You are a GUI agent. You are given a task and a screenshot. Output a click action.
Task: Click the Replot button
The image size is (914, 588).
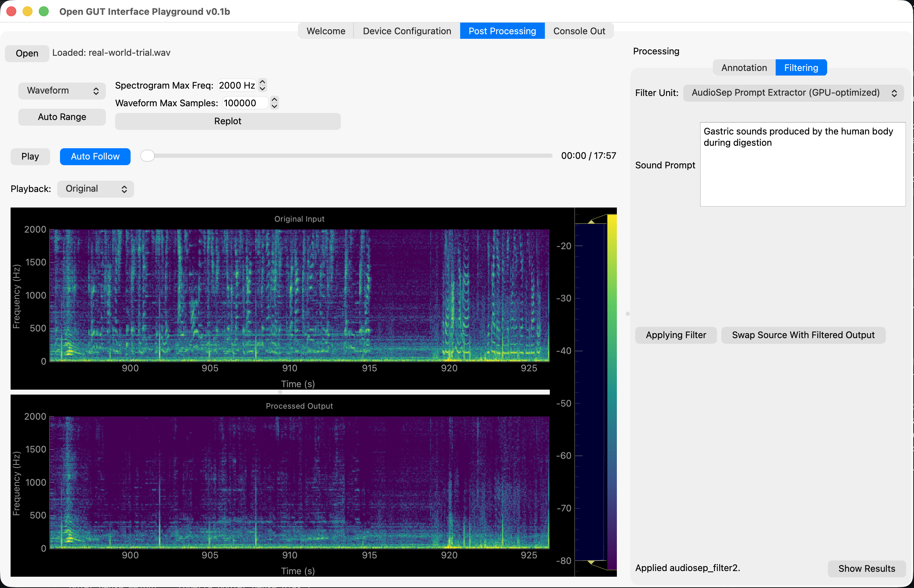click(x=228, y=121)
